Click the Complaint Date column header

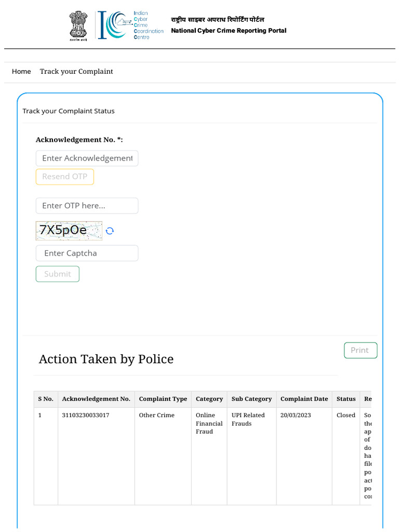point(304,399)
